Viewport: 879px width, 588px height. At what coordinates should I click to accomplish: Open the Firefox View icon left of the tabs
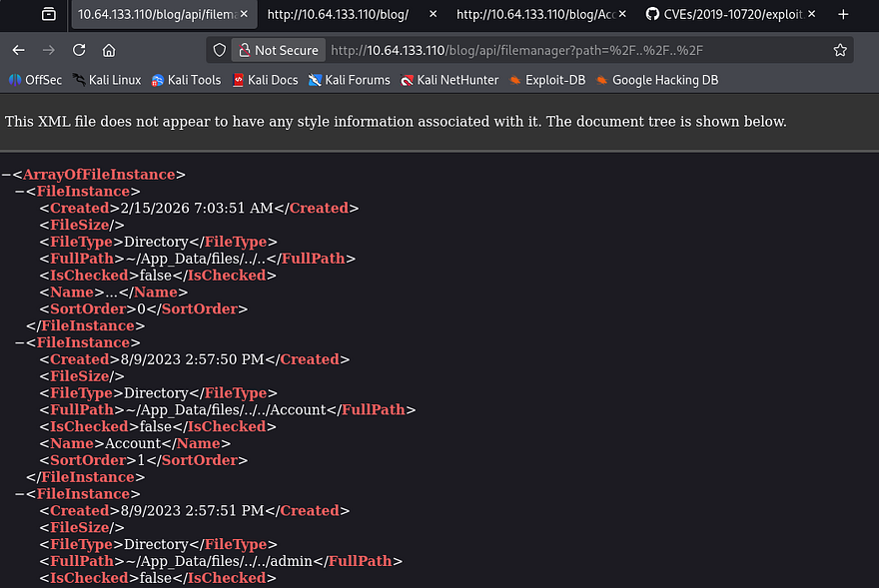click(x=48, y=14)
